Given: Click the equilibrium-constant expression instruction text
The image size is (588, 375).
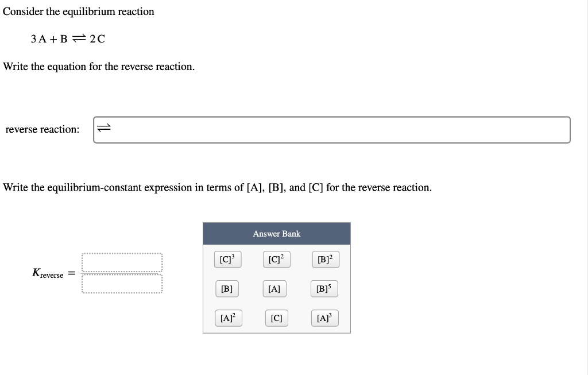Looking at the screenshot, I should coord(217,187).
